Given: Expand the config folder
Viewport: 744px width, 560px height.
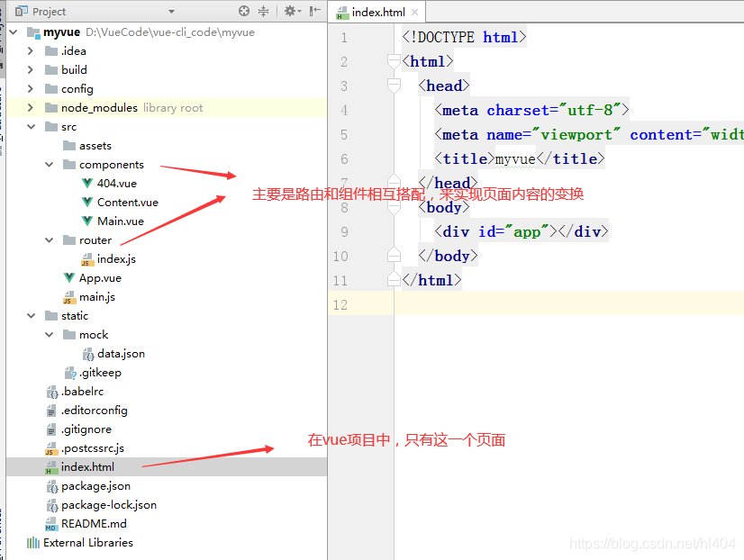Looking at the screenshot, I should pos(31,88).
